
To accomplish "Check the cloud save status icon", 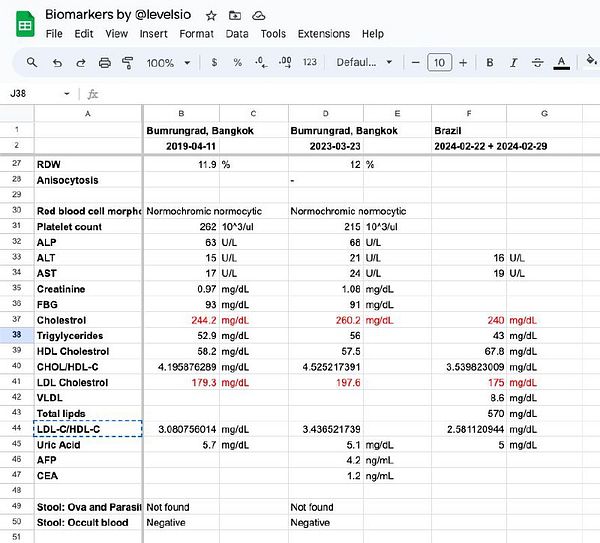I will (x=259, y=15).
